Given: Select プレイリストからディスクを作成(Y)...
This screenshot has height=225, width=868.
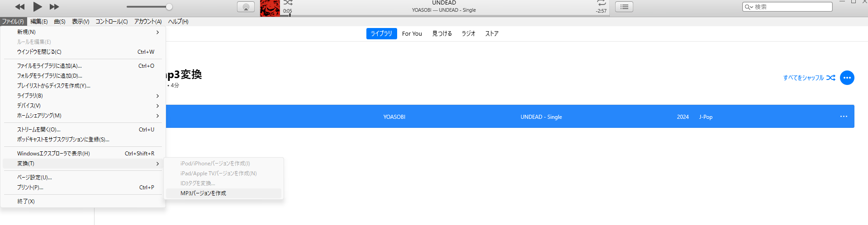Looking at the screenshot, I should [x=84, y=86].
